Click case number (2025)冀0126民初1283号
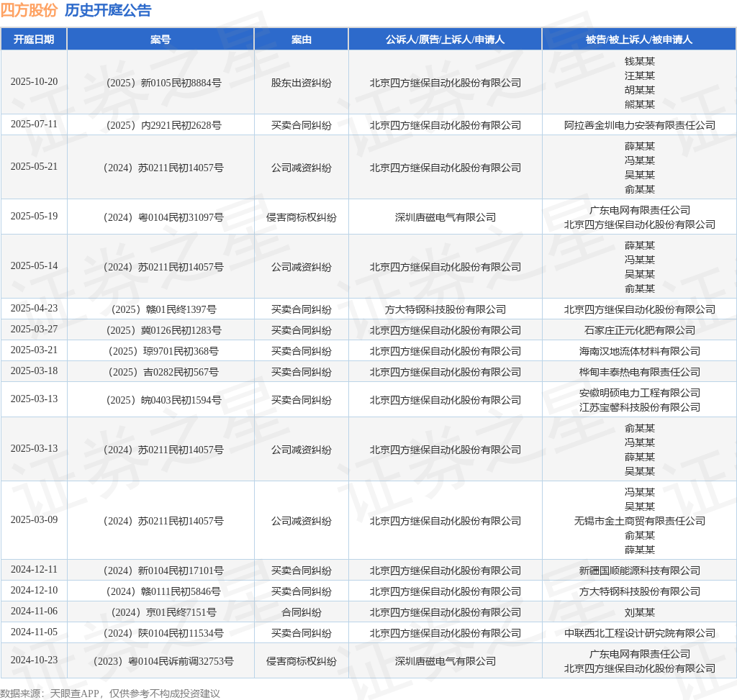737x700 pixels. tap(163, 331)
